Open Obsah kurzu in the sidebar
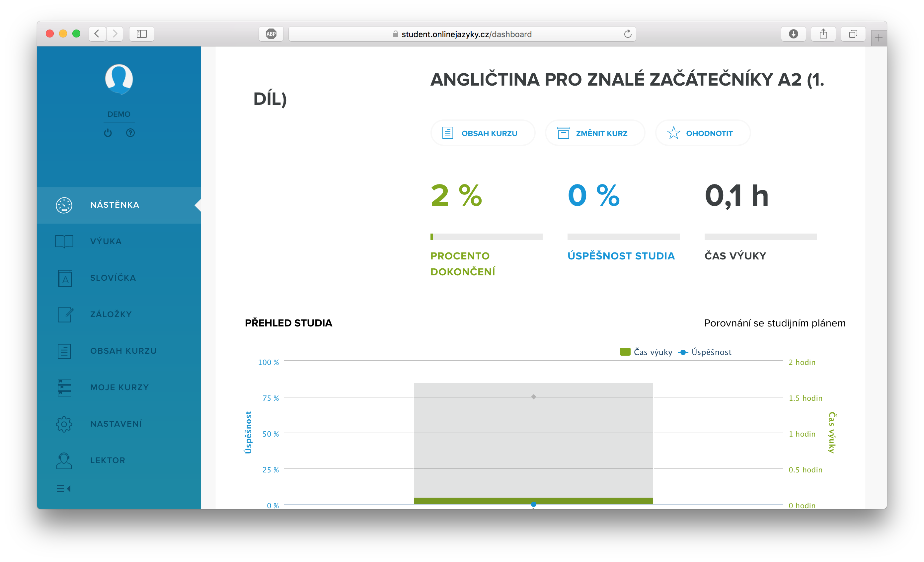 tap(123, 351)
